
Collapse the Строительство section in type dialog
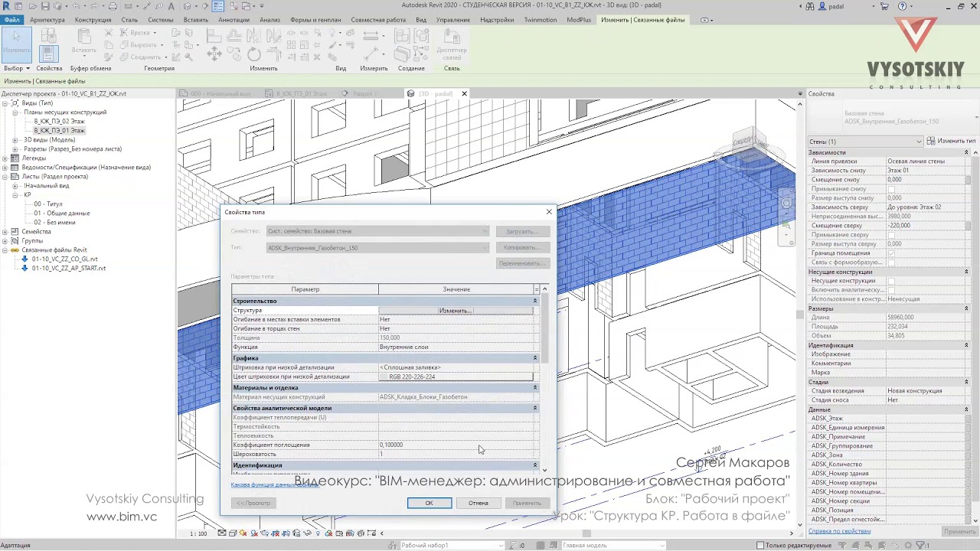[535, 302]
